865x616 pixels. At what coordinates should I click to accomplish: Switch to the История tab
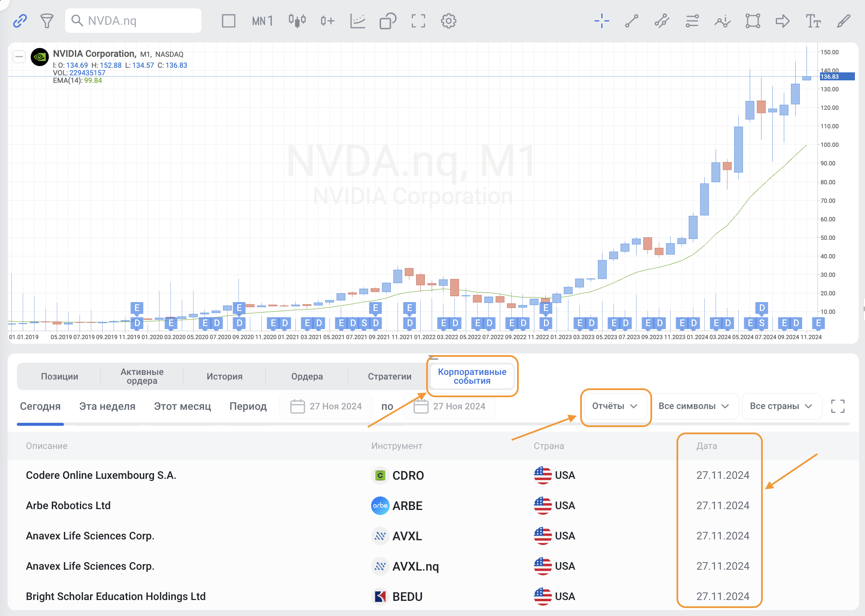(224, 376)
